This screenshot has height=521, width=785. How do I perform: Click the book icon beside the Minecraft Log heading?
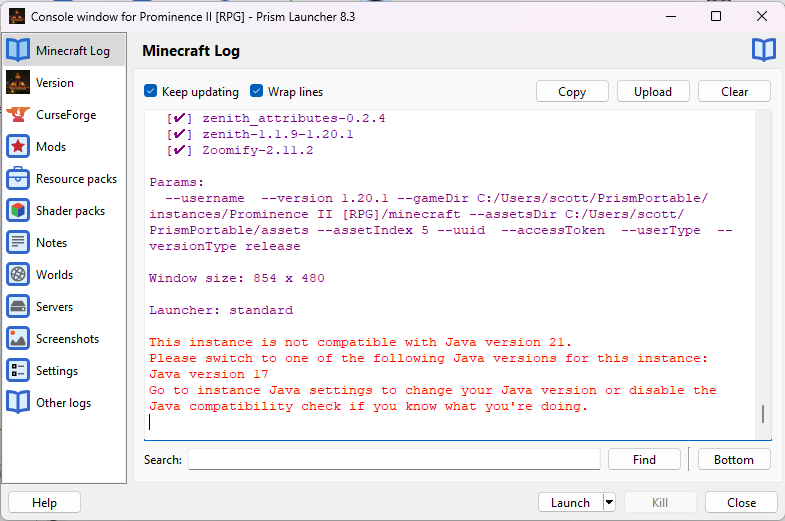point(763,51)
